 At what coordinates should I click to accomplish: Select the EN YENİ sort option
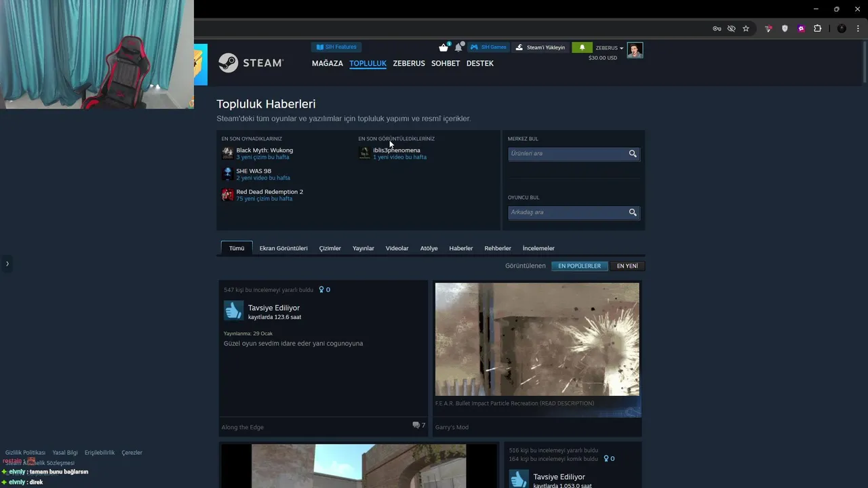coord(627,266)
